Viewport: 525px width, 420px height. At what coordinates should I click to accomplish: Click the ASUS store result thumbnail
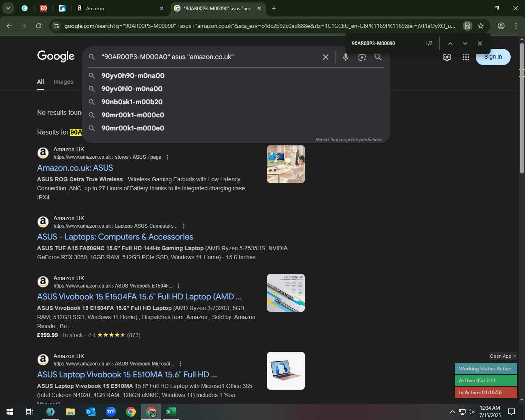tap(286, 164)
